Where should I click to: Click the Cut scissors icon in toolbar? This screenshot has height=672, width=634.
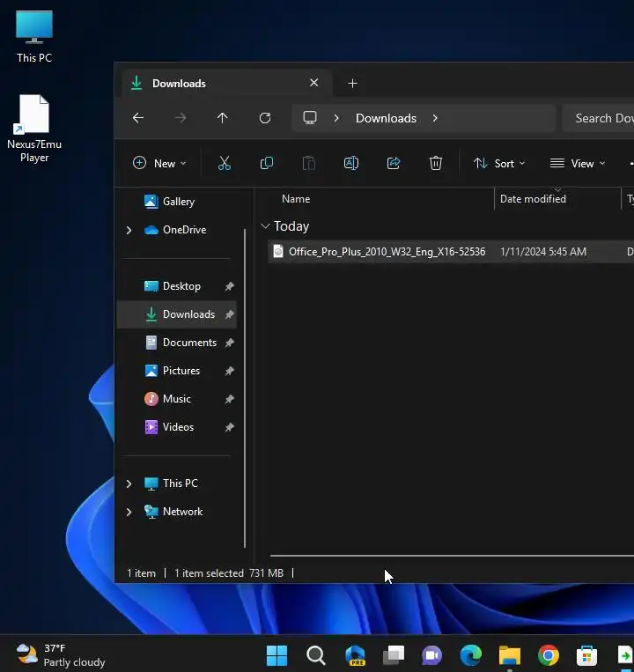(224, 163)
